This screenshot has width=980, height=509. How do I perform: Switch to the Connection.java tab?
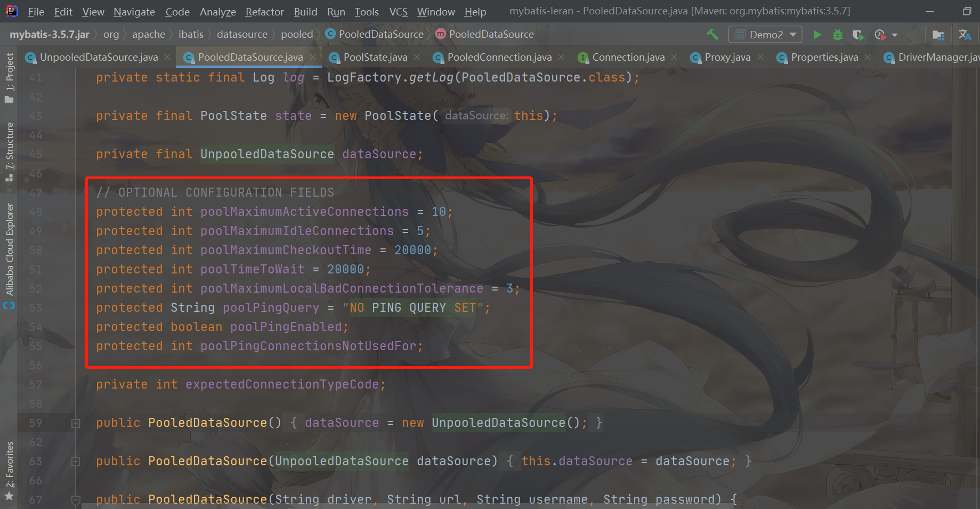[628, 57]
